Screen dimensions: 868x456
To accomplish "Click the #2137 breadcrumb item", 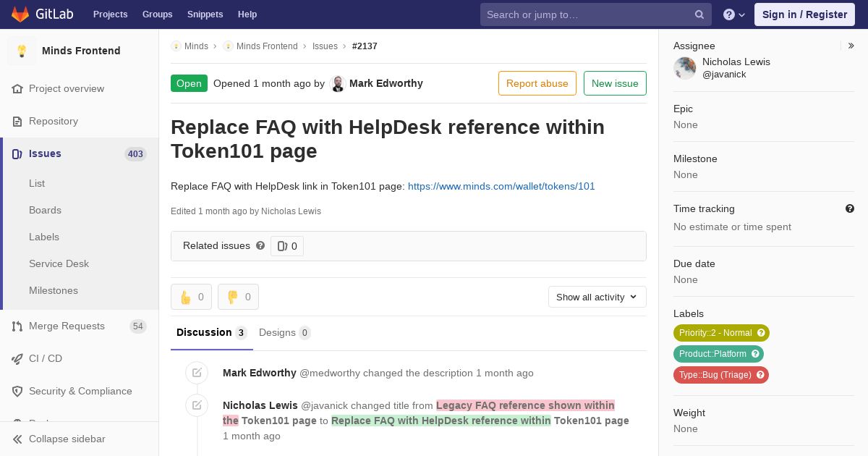I will coord(365,46).
